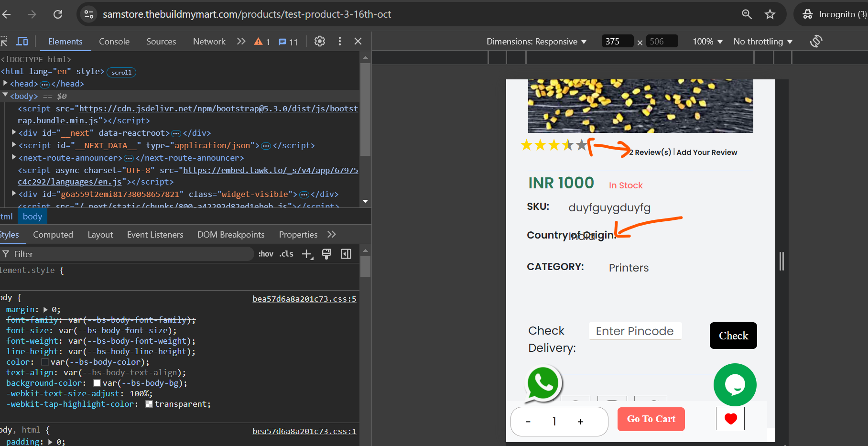Open the Network tab
Screen dimensions: 868x446
click(209, 42)
